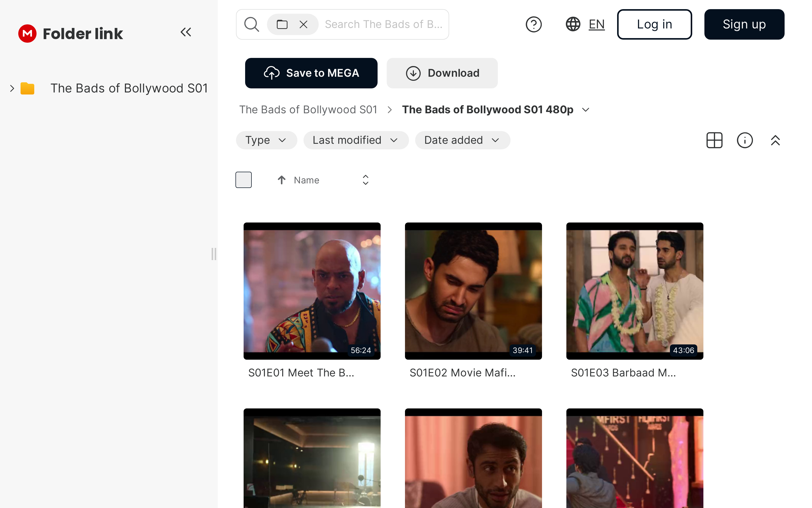Open the info panel icon
The width and height of the screenshot is (812, 508).
click(745, 140)
